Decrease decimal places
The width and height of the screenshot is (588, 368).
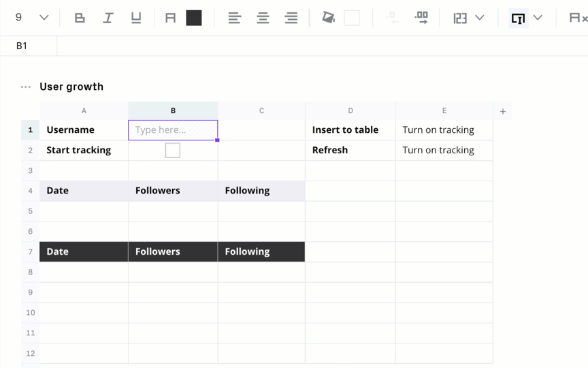(392, 17)
